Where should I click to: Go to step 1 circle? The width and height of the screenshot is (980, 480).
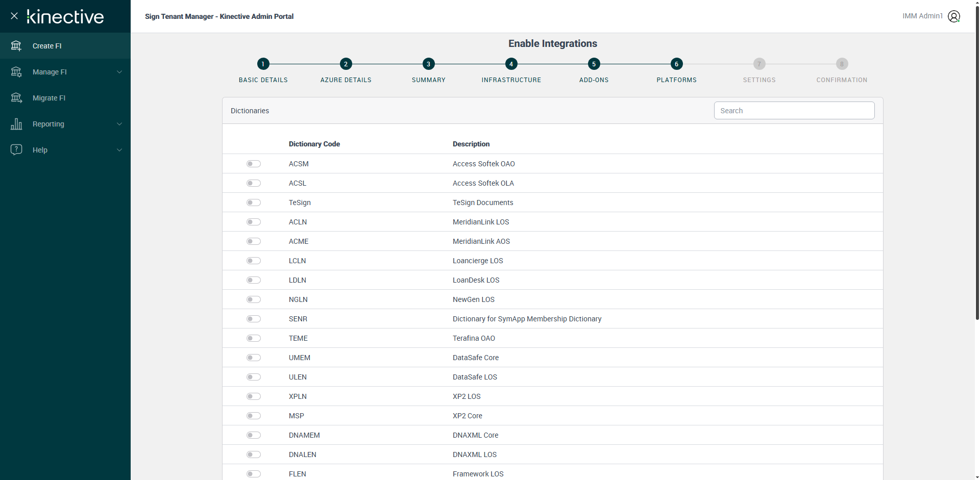pyautogui.click(x=263, y=64)
